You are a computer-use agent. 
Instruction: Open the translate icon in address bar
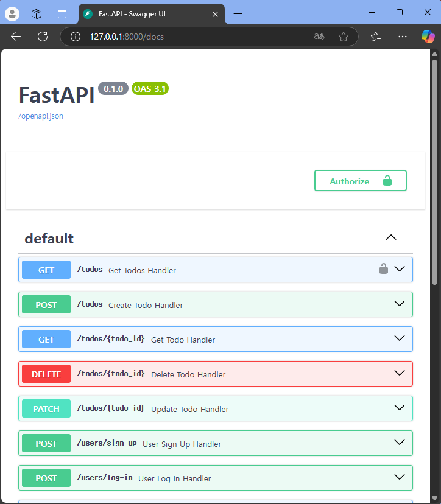click(319, 37)
